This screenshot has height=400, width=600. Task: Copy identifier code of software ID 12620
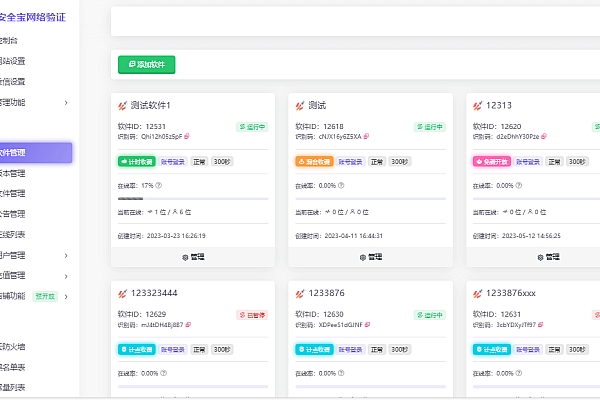pos(544,136)
